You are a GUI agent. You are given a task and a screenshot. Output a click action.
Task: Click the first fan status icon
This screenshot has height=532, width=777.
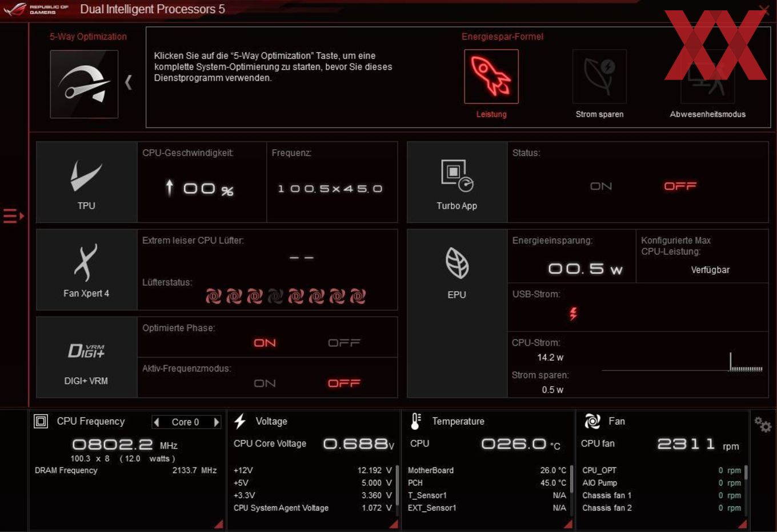214,296
